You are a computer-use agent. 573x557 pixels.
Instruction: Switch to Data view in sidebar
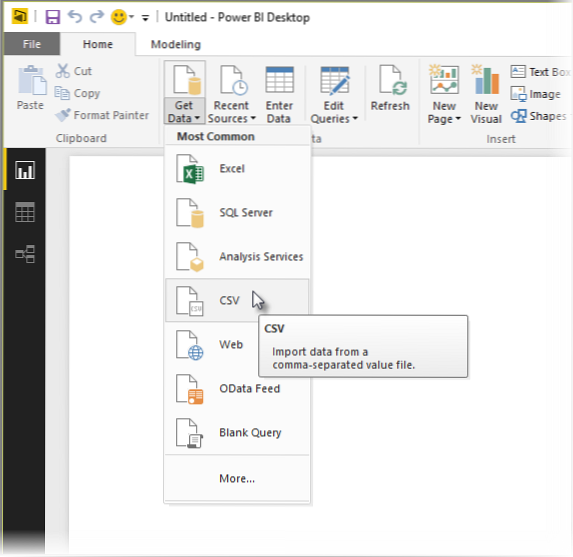(25, 212)
